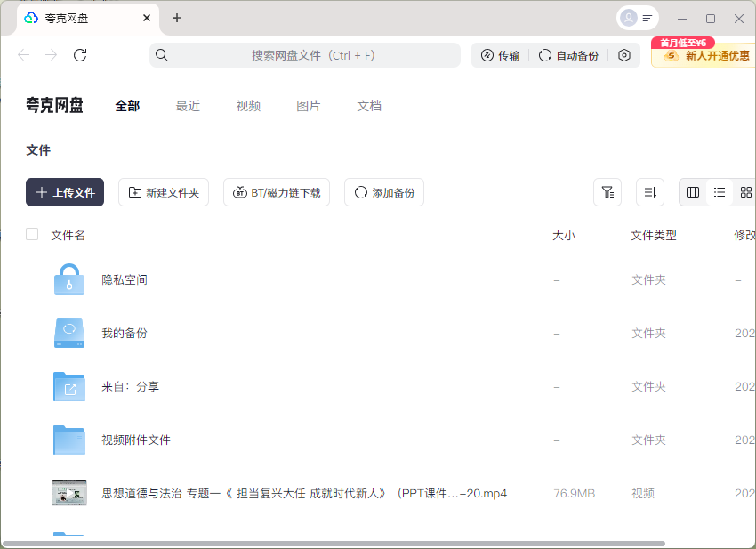Open the settings gear icon
756x549 pixels.
tap(624, 55)
